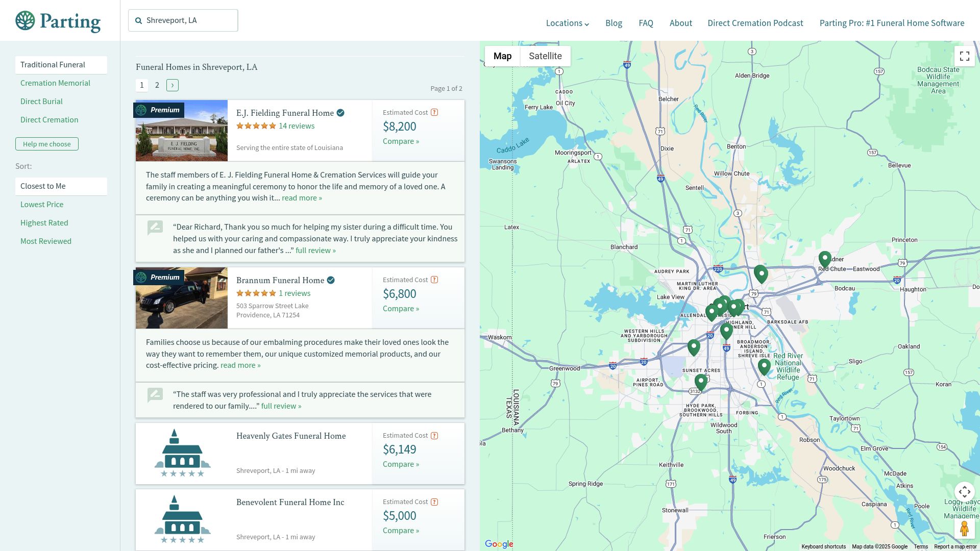Click the Help me choose button
This screenshot has height=551, width=980.
tap(46, 144)
